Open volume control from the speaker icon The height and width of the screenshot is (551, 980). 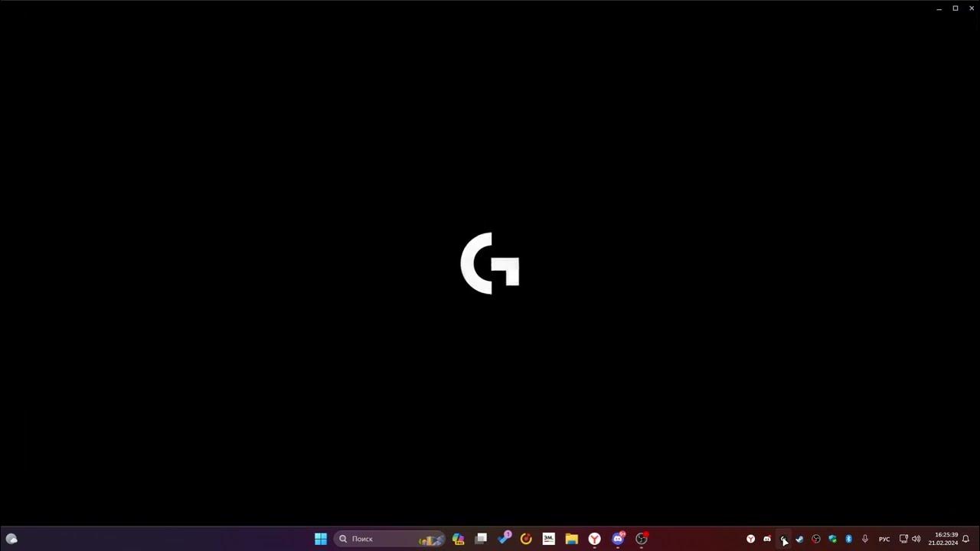(916, 539)
